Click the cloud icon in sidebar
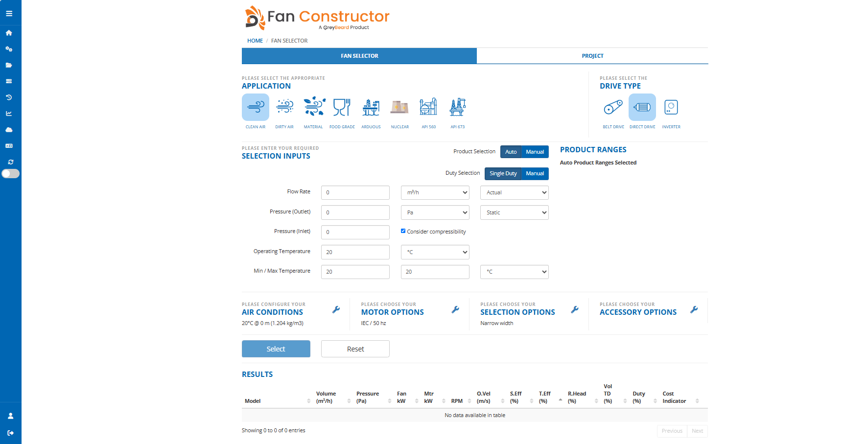Viewport: 868px width, 444px height. tap(9, 130)
